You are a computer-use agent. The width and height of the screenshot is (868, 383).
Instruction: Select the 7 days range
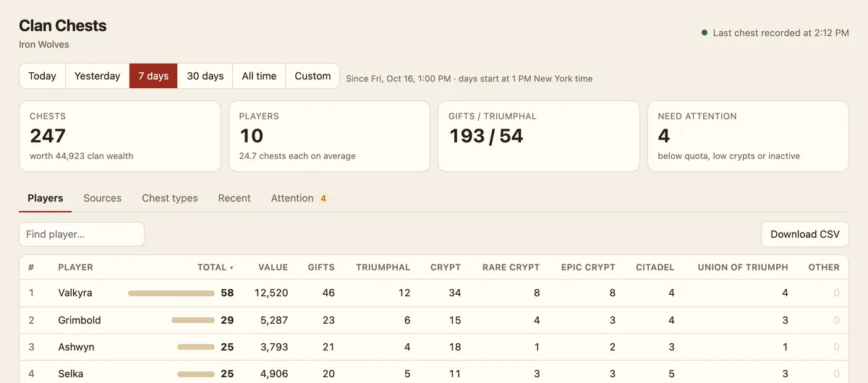click(153, 76)
